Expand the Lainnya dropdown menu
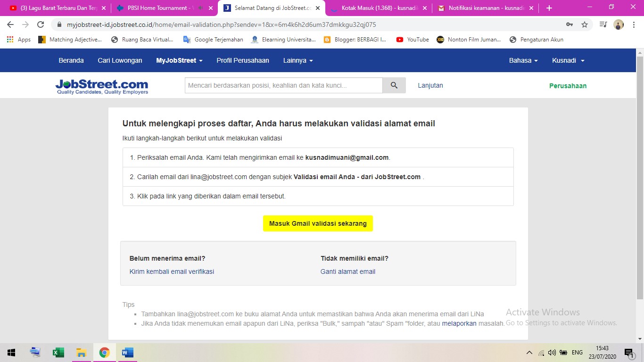 [x=298, y=60]
